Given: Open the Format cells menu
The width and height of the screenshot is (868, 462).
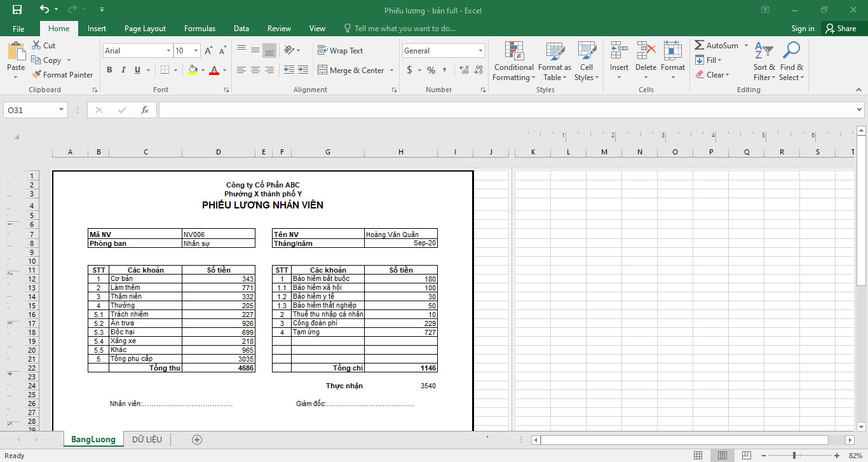Looking at the screenshot, I should coord(672,62).
